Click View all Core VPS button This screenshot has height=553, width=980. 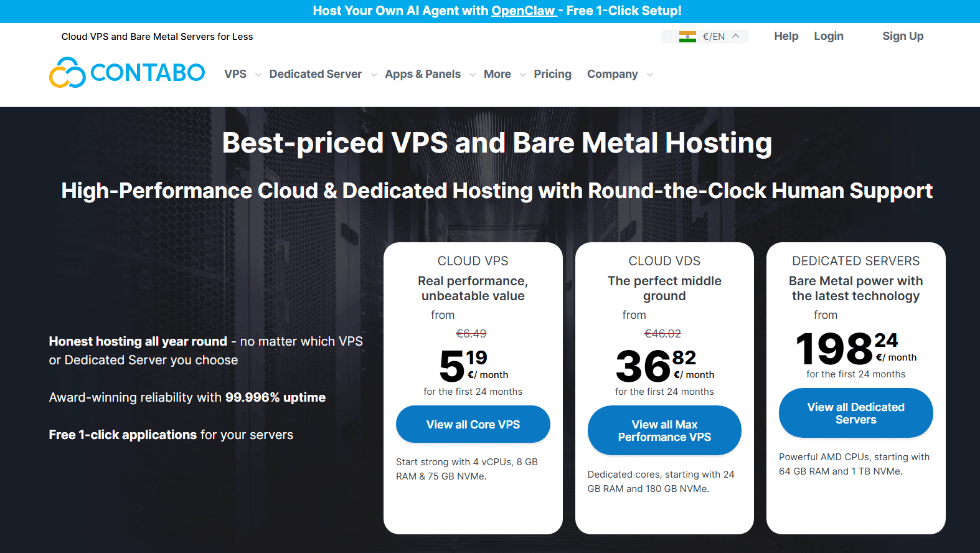pos(473,424)
